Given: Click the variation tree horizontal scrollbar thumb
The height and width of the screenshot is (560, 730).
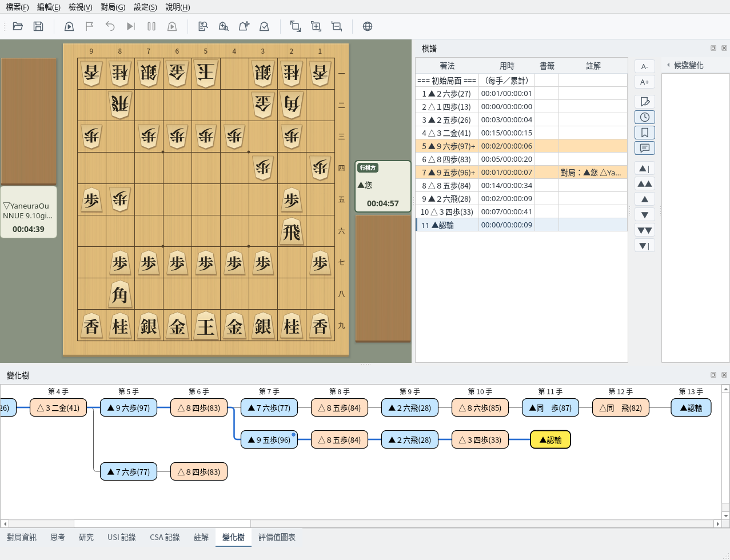Looking at the screenshot, I should pyautogui.click(x=162, y=523).
